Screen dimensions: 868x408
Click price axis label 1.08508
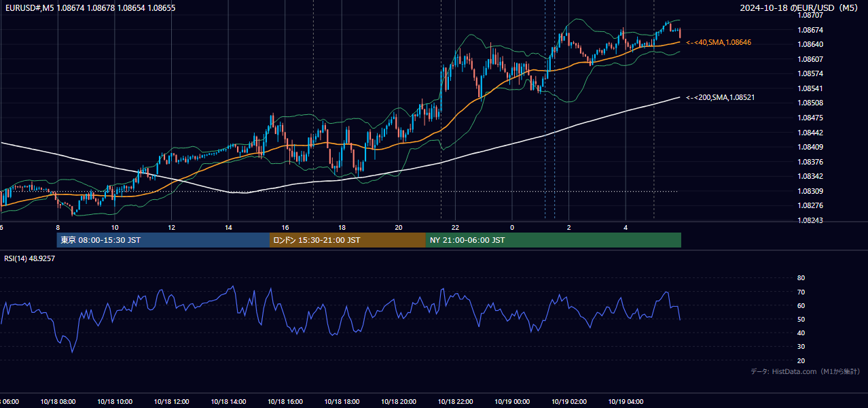tap(810, 103)
